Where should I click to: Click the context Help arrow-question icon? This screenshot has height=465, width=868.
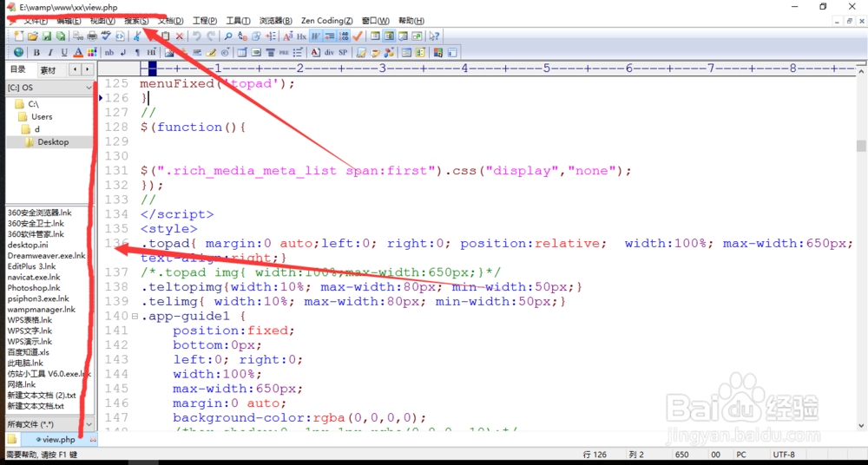(435, 36)
